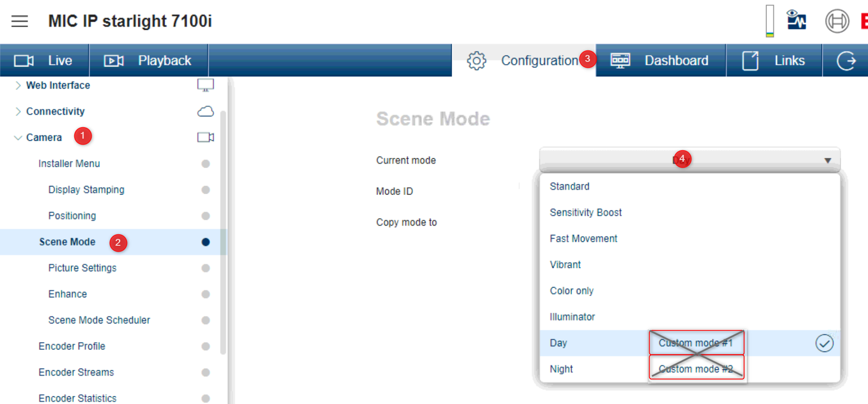Click the Links external-page icon
The image size is (868, 404).
tap(750, 61)
